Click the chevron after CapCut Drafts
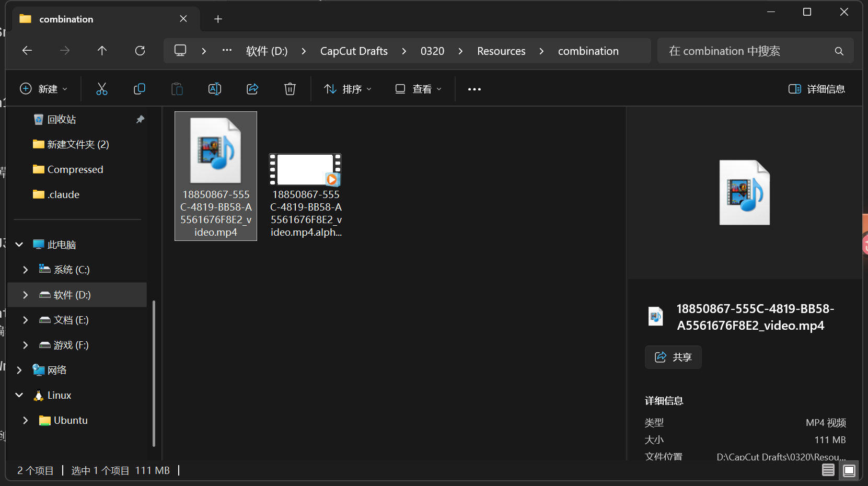Screen dimensions: 868x486 pyautogui.click(x=404, y=51)
